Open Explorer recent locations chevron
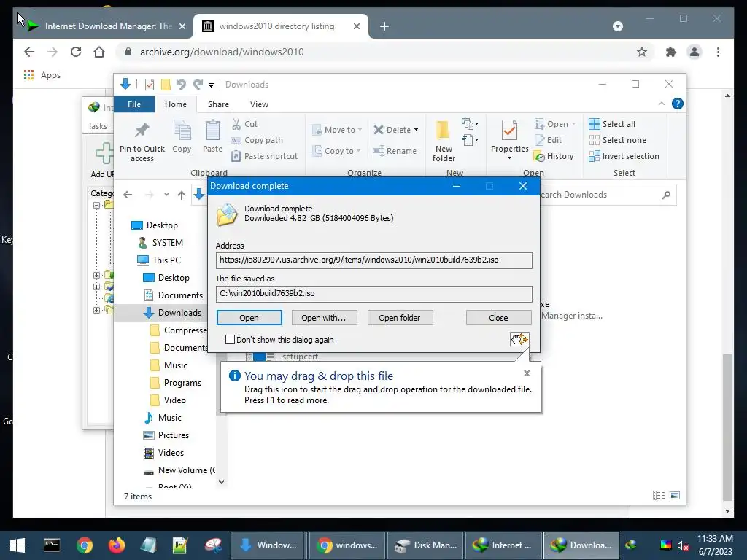The image size is (747, 560). click(166, 195)
